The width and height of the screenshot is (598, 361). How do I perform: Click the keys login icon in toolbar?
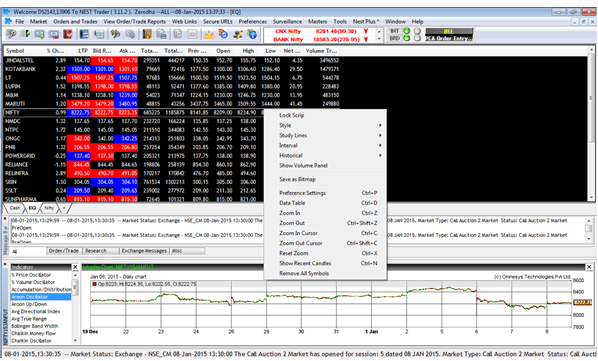pos(11,34)
